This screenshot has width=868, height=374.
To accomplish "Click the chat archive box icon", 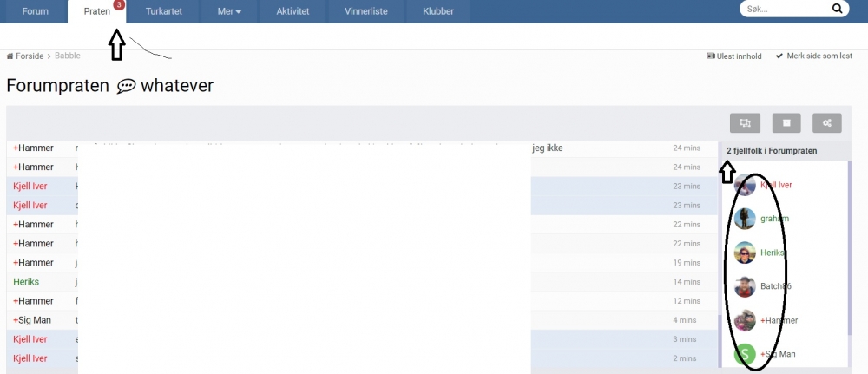I will (x=786, y=123).
